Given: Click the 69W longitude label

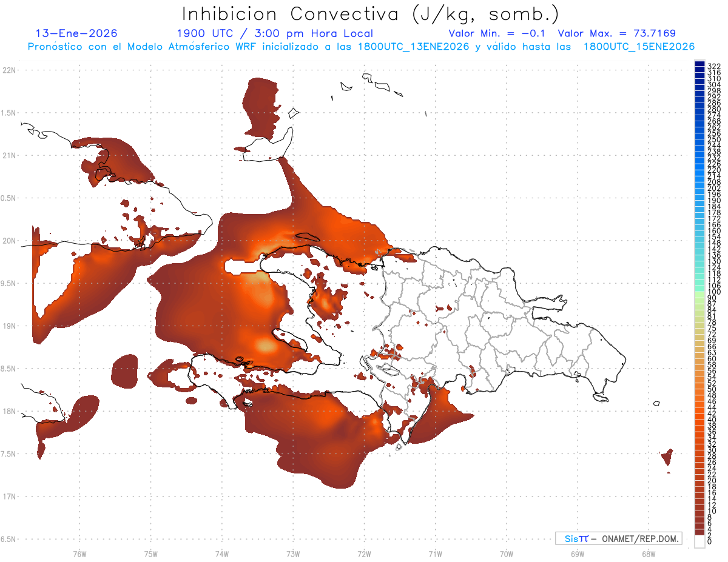Looking at the screenshot, I should pos(578,554).
